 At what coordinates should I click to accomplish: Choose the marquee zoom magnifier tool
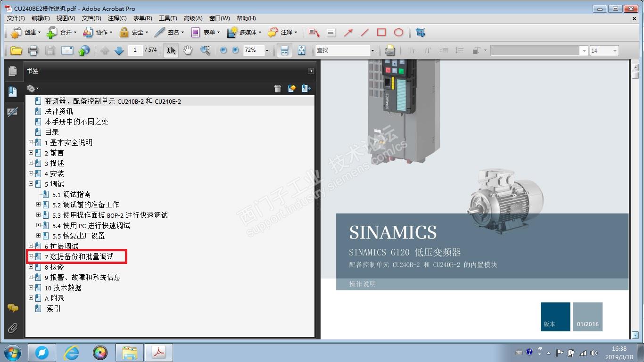[x=205, y=50]
